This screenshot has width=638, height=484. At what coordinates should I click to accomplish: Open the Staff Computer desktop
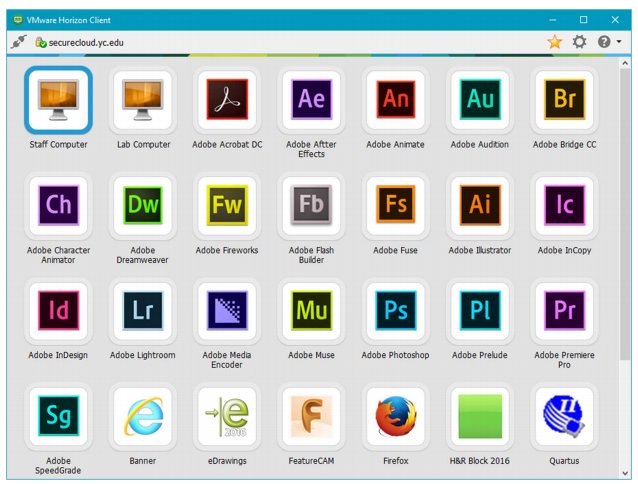58,100
